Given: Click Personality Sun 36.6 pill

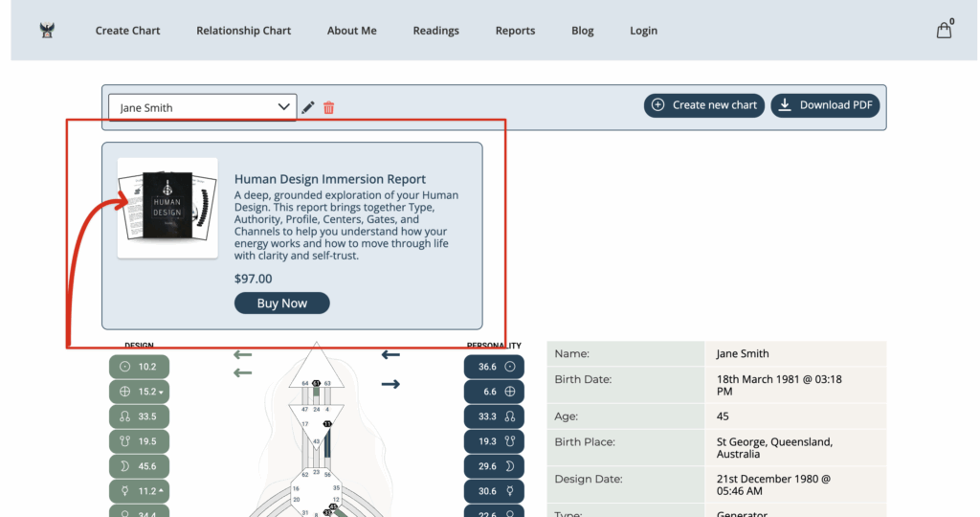Looking at the screenshot, I should [x=494, y=367].
